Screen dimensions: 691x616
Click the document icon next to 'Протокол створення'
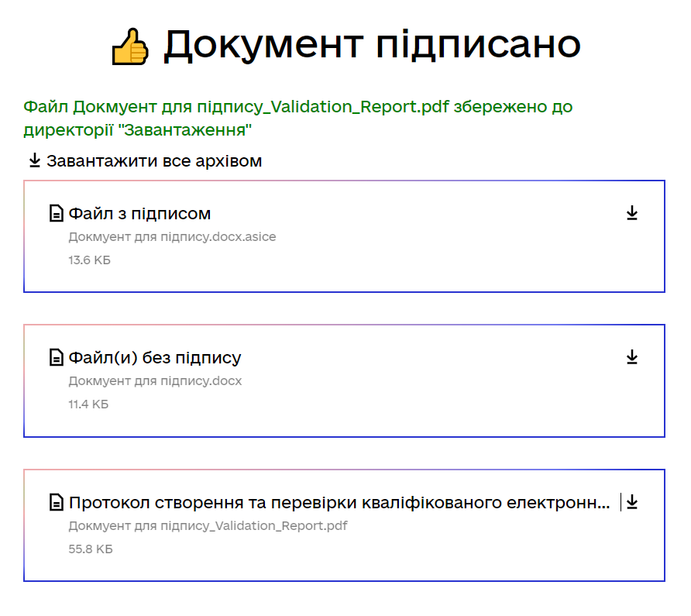56,503
